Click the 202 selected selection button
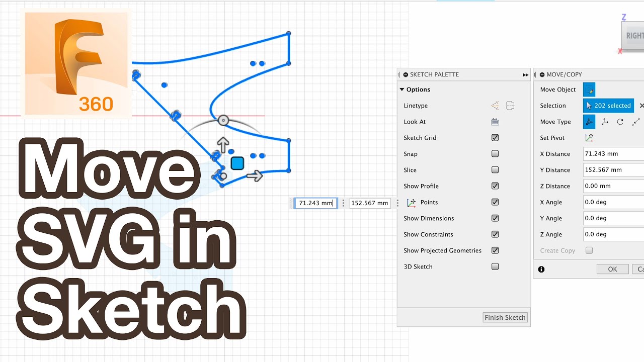Viewport: 644px width, 362px height. [x=608, y=106]
